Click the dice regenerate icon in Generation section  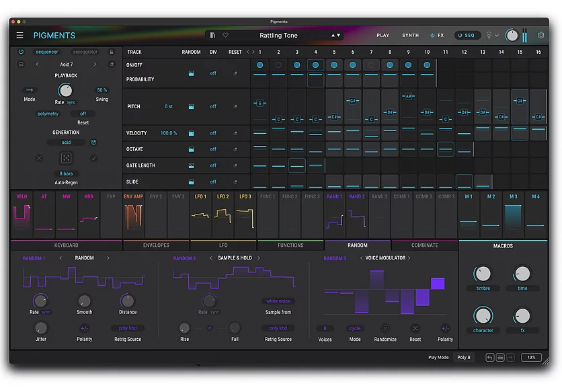coord(65,158)
